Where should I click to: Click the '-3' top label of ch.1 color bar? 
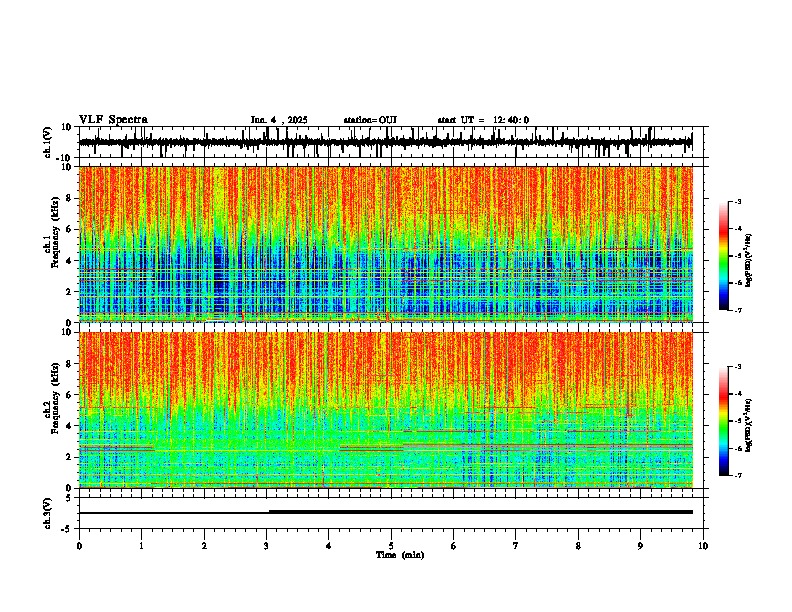tap(738, 201)
